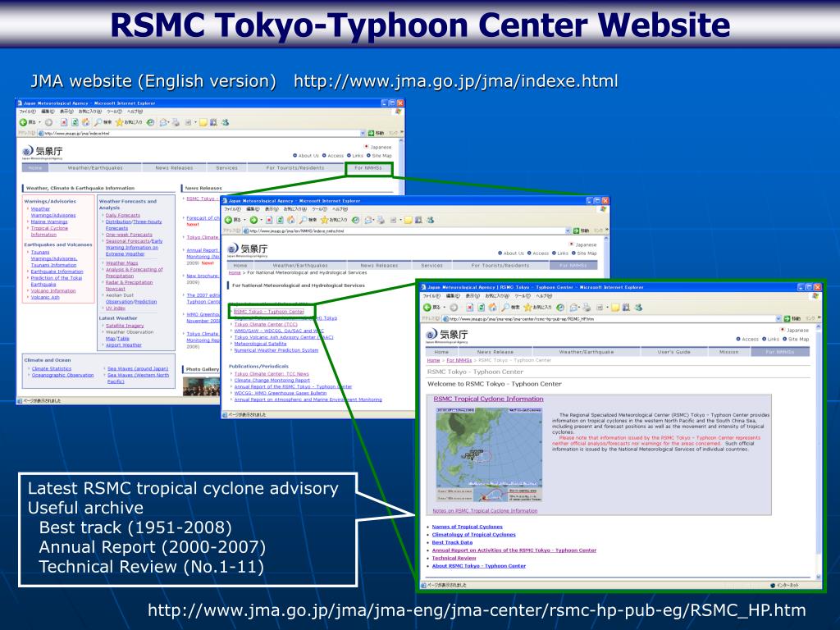The height and width of the screenshot is (630, 840).
Task: Open Back history arrow in RSMC Typhoon Center window
Action: [x=445, y=308]
